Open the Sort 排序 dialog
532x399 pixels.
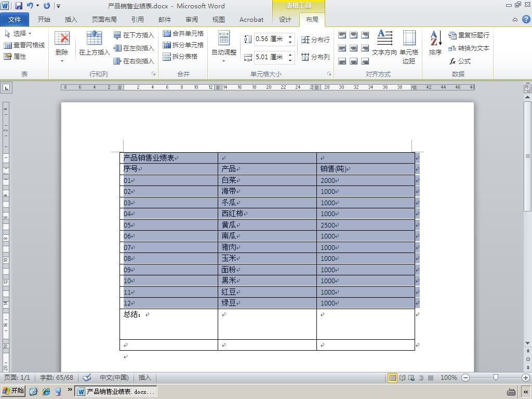[x=435, y=43]
